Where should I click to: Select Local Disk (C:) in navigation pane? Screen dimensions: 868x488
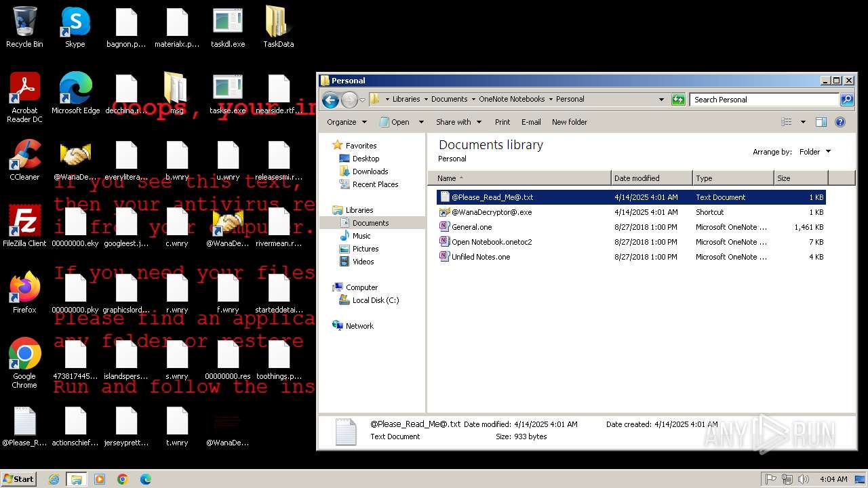(376, 300)
